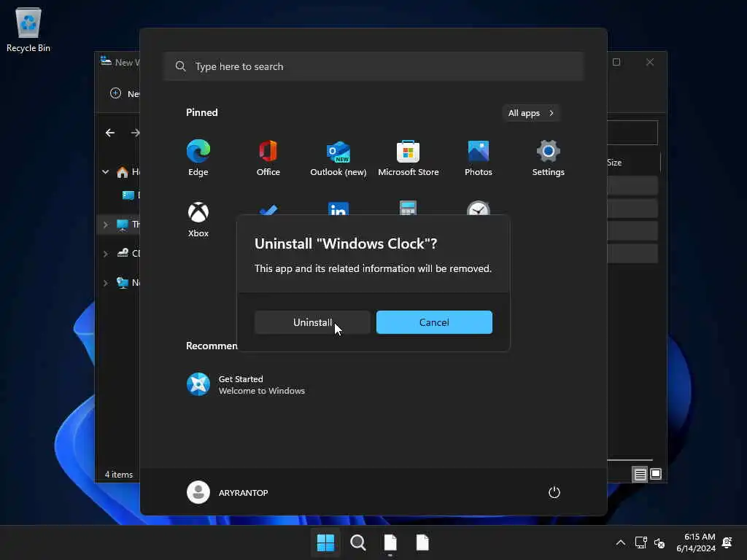
Task: Switch Explorer to large thumbnails view icon
Action: tap(656, 474)
